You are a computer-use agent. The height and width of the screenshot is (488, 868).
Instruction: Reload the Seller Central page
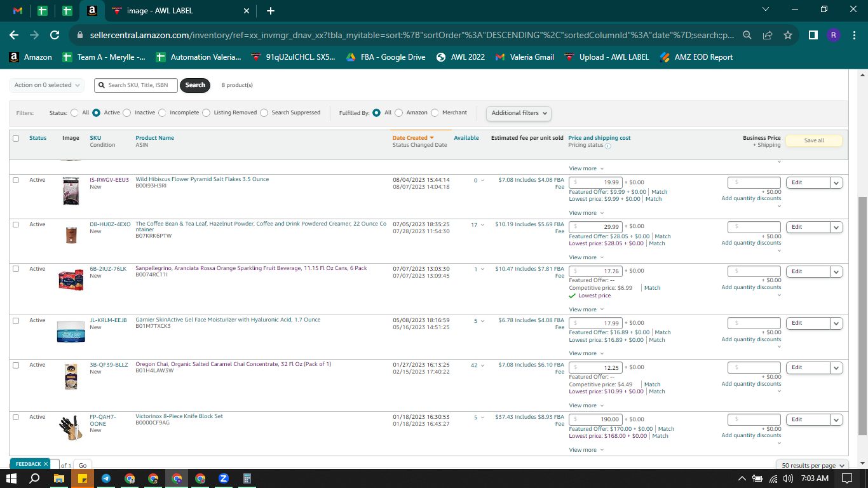click(55, 36)
